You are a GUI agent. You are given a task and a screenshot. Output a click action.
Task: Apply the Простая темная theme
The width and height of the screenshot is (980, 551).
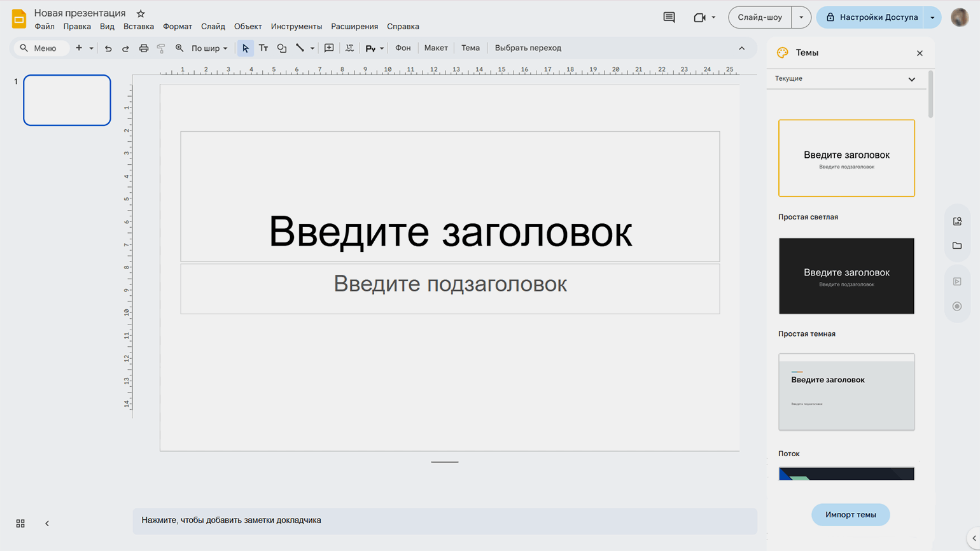pyautogui.click(x=846, y=276)
